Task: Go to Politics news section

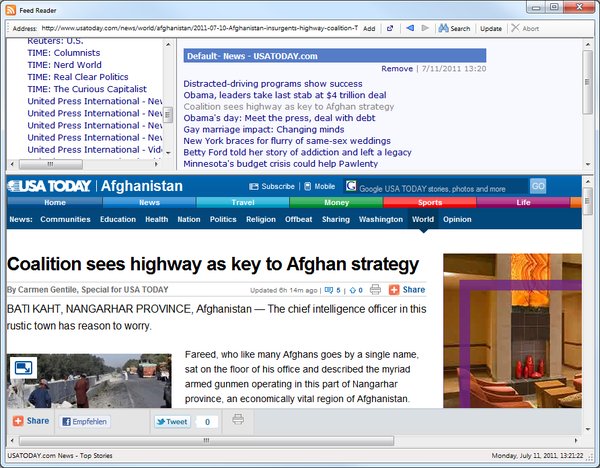Action: pyautogui.click(x=223, y=219)
